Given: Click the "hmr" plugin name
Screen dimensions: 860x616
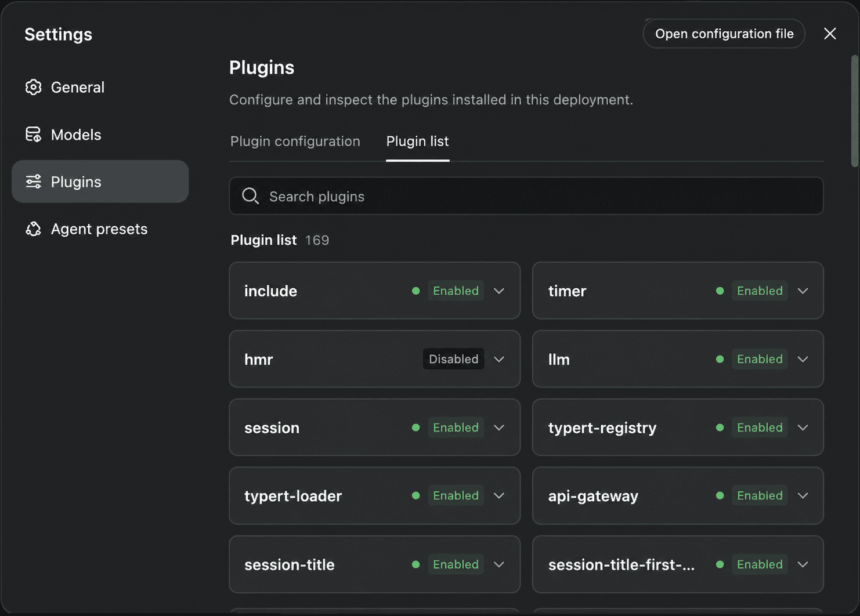Looking at the screenshot, I should [258, 359].
